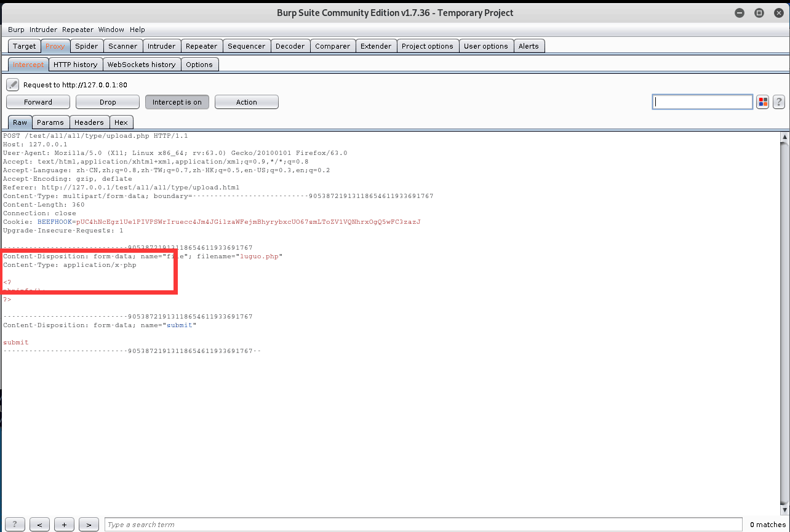Minimize the Burp Suite window
The height and width of the screenshot is (532, 790).
pos(740,13)
